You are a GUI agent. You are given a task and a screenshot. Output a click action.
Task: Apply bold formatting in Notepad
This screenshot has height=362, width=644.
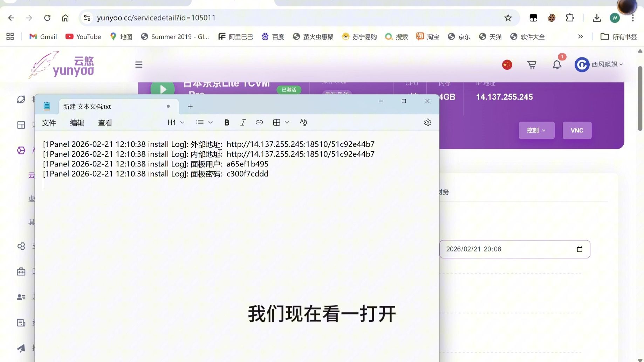227,122
